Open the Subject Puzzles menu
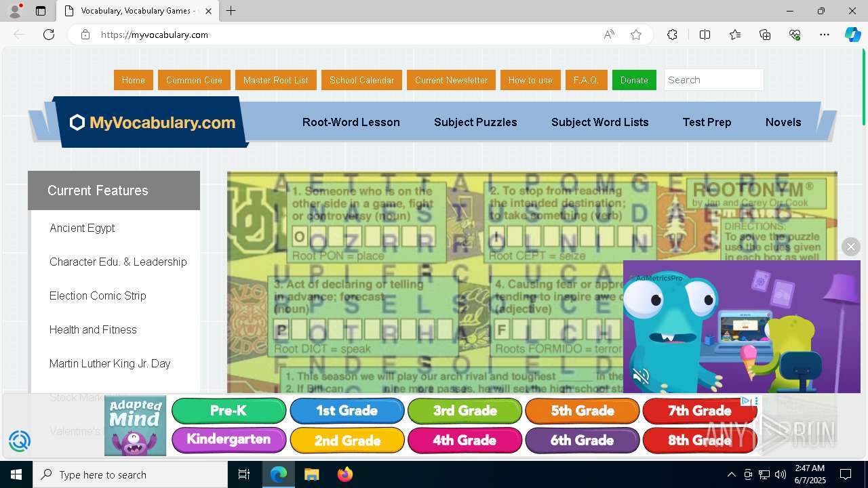The height and width of the screenshot is (488, 868). pyautogui.click(x=475, y=122)
